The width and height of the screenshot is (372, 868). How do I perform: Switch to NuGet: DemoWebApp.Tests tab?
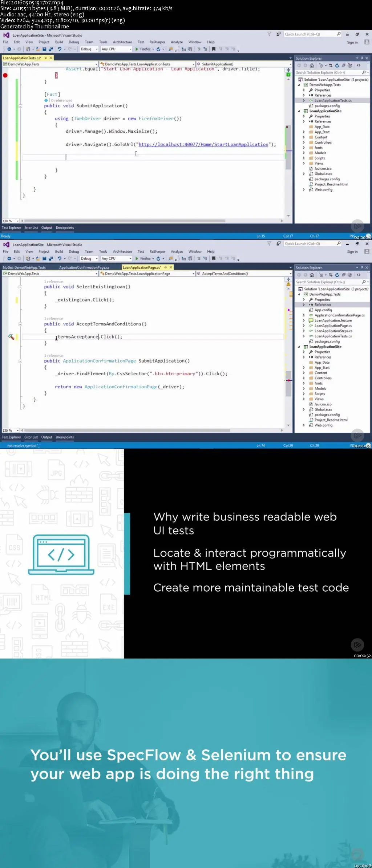pos(24,267)
